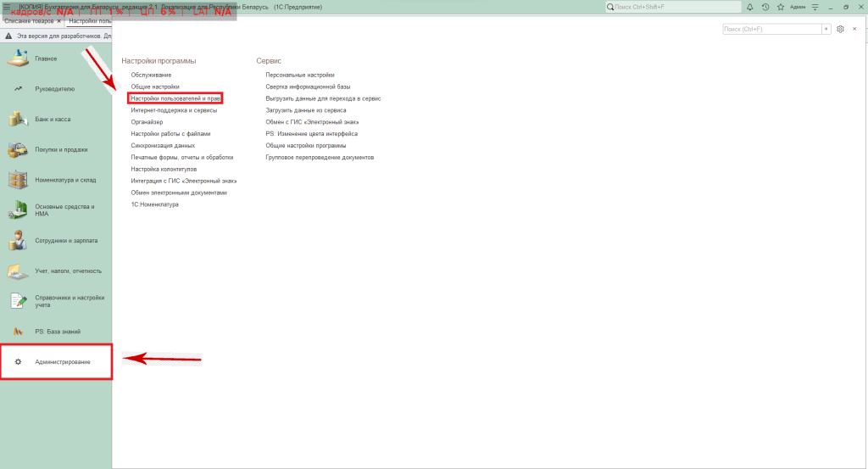Open the notifications bell icon
The image size is (868, 469).
[750, 7]
